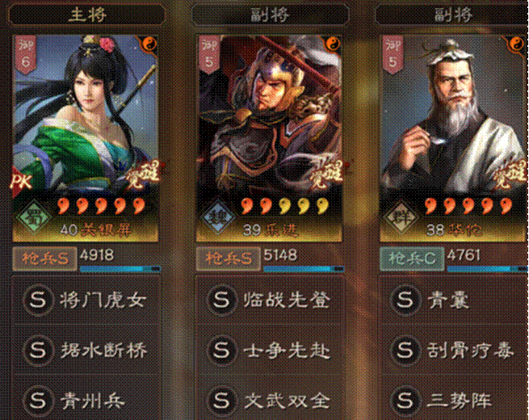The image size is (529, 420).
Task: Open the 华佗 hero card portrait
Action: coord(454,138)
